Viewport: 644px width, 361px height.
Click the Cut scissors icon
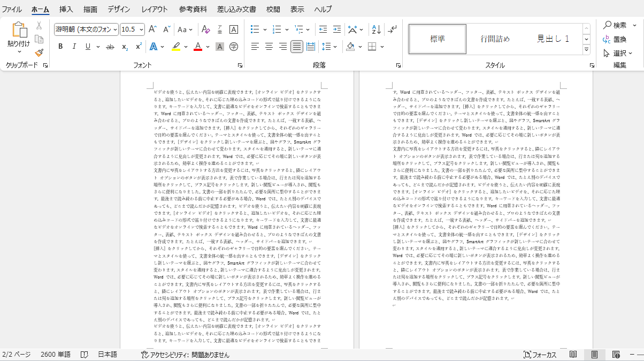click(x=39, y=26)
